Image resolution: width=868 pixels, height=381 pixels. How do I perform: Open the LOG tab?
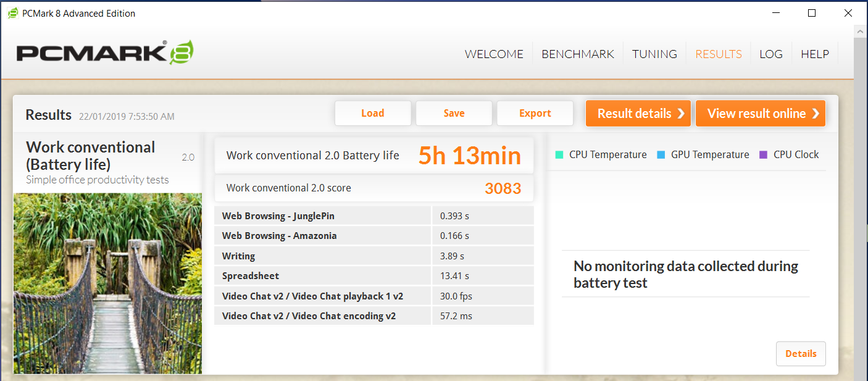pyautogui.click(x=771, y=54)
